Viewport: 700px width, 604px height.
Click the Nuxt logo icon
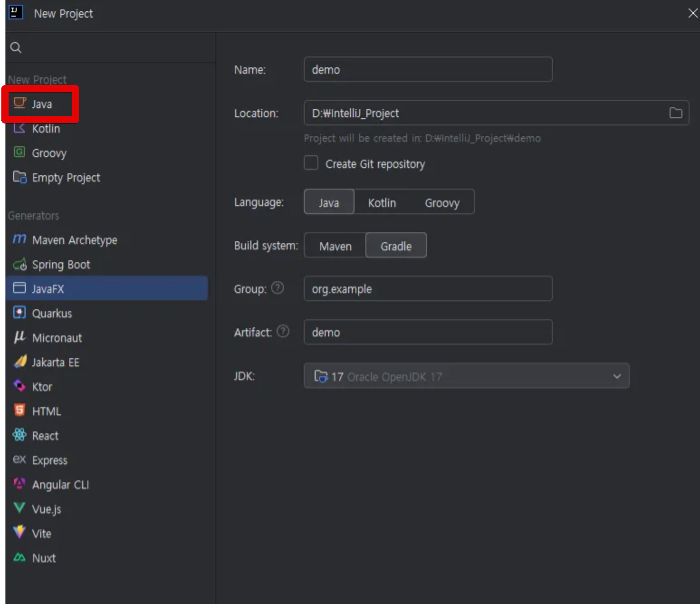pos(19,557)
